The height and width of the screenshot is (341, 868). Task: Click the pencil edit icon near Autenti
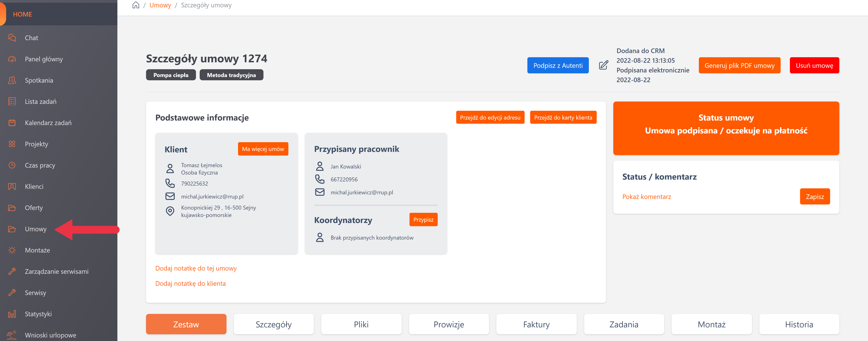(603, 65)
